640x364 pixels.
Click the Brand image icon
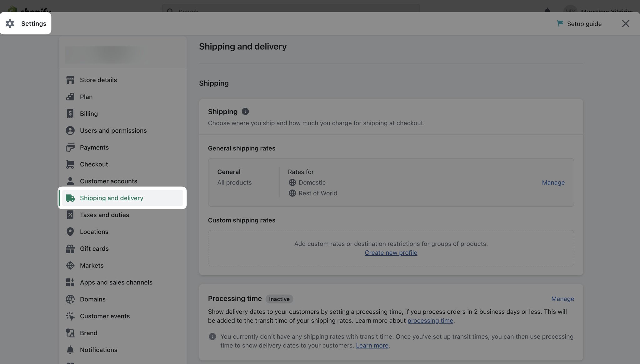click(x=70, y=333)
